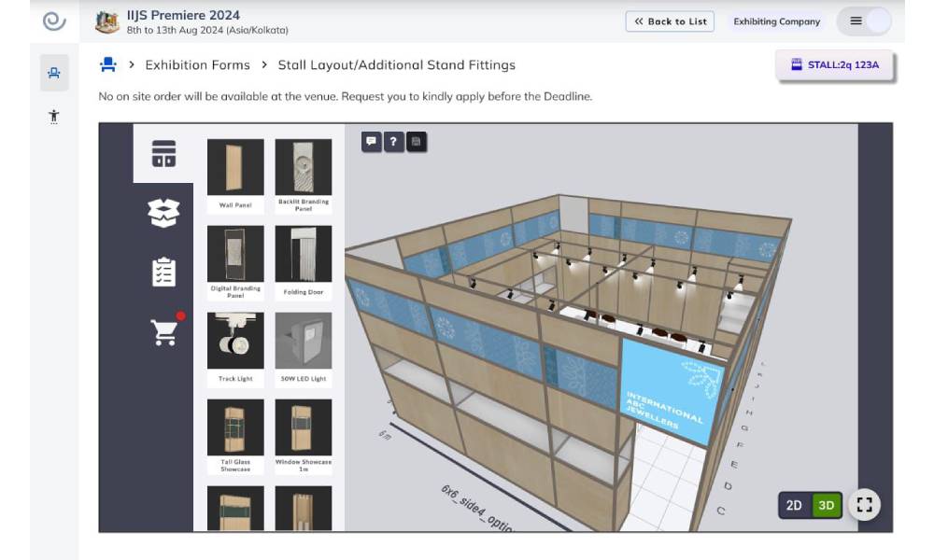
Task: Open the checklist clipboard icon
Action: point(163,272)
